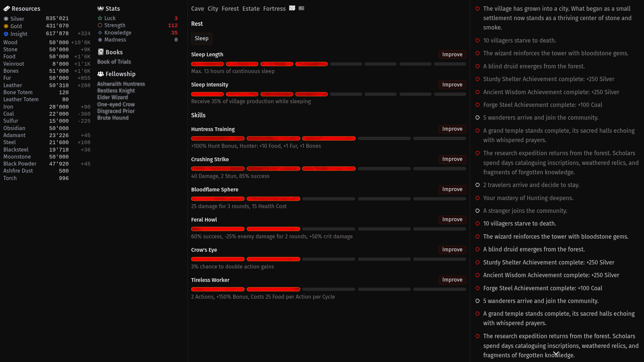
Task: Click the Fellowship group icon
Action: [100, 74]
